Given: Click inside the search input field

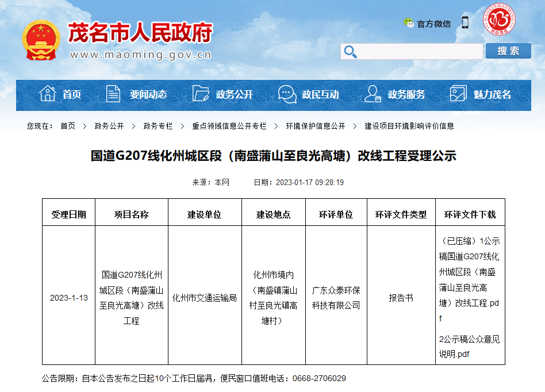Looking at the screenshot, I should [x=420, y=51].
